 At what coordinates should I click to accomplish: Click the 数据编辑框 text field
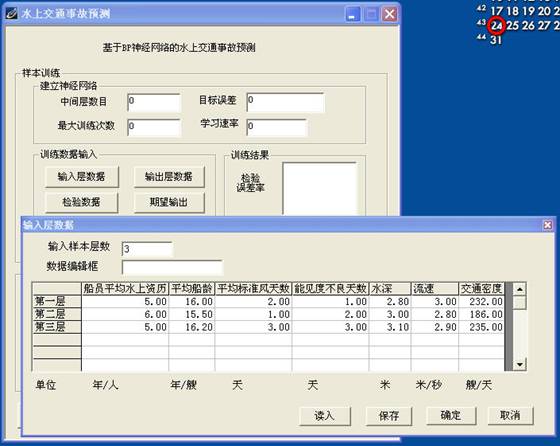172,267
